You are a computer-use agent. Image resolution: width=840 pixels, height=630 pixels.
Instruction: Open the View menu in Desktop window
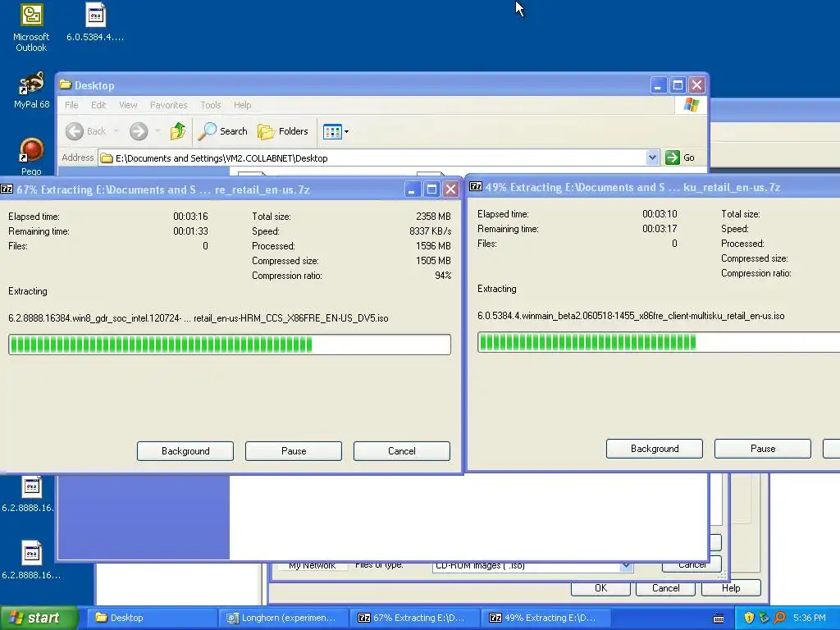pos(128,105)
